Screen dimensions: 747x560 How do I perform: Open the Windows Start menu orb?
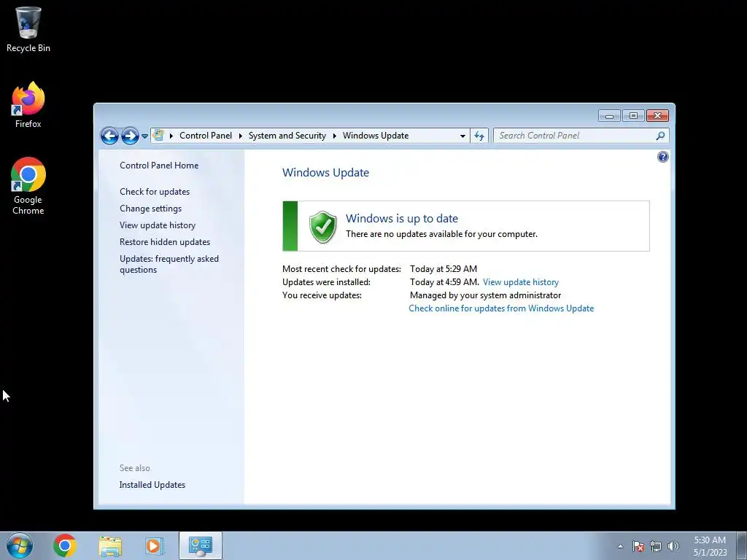pyautogui.click(x=20, y=545)
